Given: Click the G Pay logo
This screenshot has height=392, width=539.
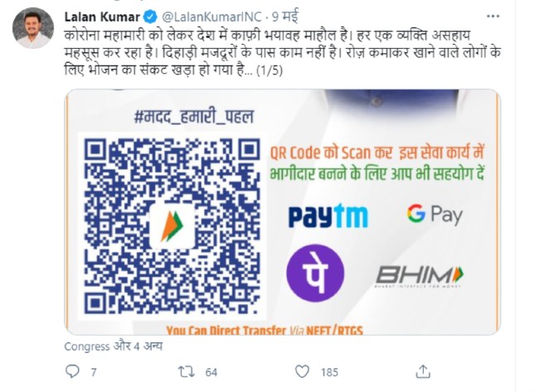Looking at the screenshot, I should point(435,215).
